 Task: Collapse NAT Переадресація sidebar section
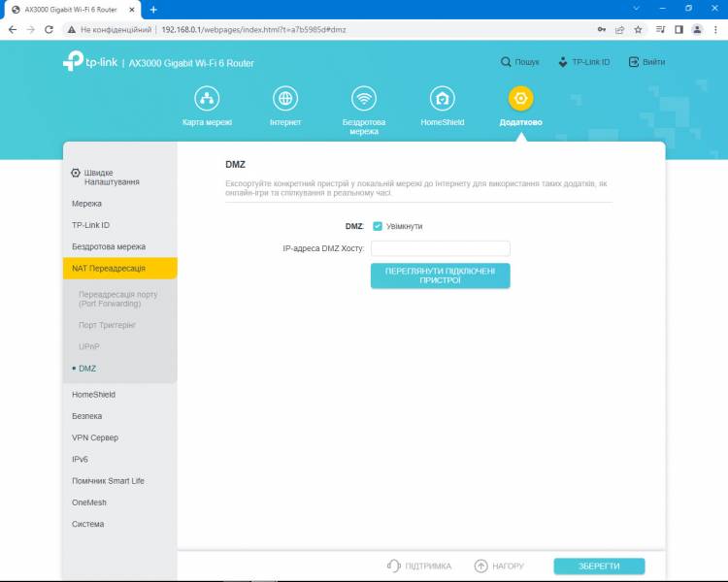(119, 269)
